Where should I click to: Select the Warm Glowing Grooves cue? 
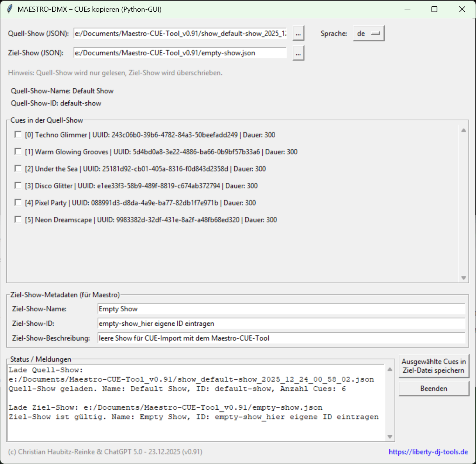click(18, 152)
